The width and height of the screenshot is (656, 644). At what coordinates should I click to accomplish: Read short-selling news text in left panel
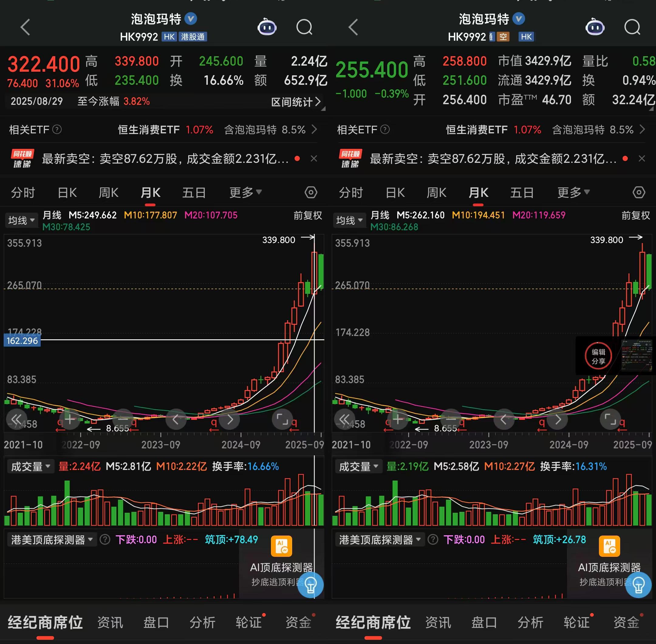click(165, 159)
